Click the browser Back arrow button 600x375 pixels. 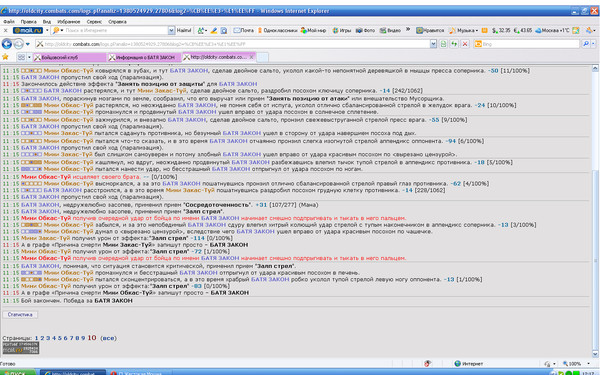[7, 44]
